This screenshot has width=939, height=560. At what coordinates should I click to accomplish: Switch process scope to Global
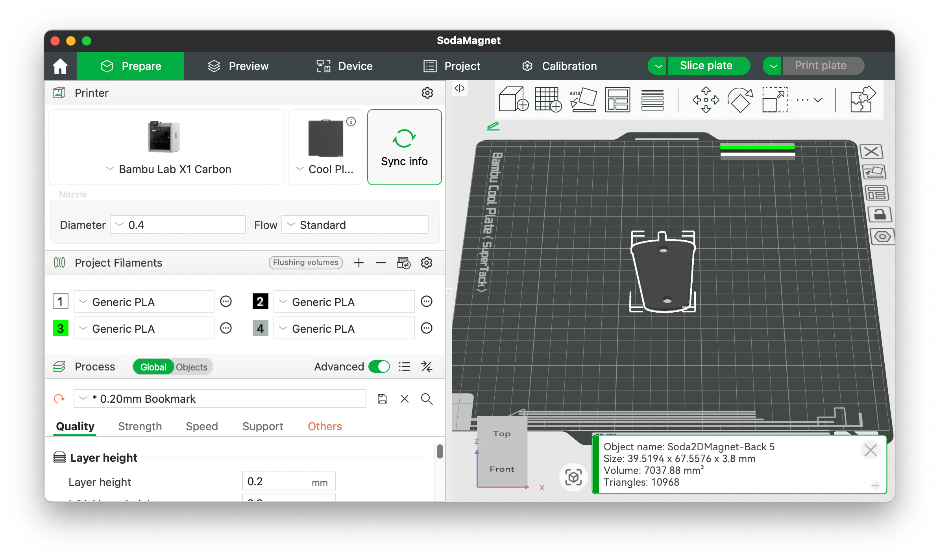click(x=153, y=367)
